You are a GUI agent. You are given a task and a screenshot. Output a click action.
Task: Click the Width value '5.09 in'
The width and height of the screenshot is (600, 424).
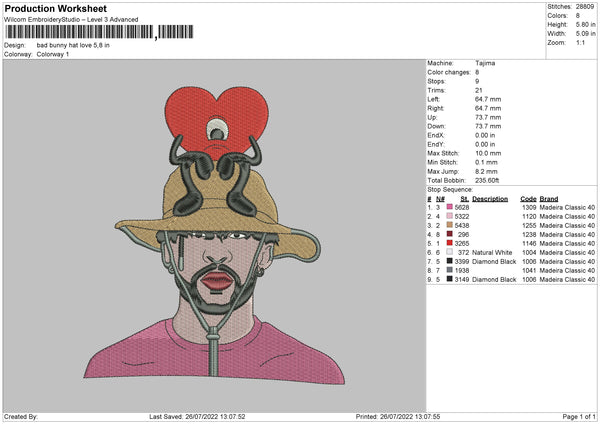pyautogui.click(x=585, y=34)
